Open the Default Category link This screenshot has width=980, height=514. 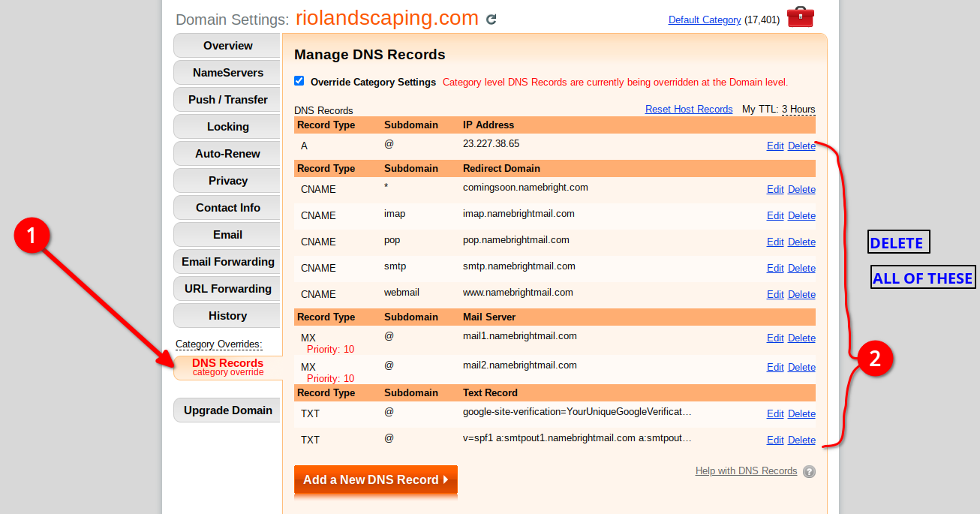(x=704, y=20)
